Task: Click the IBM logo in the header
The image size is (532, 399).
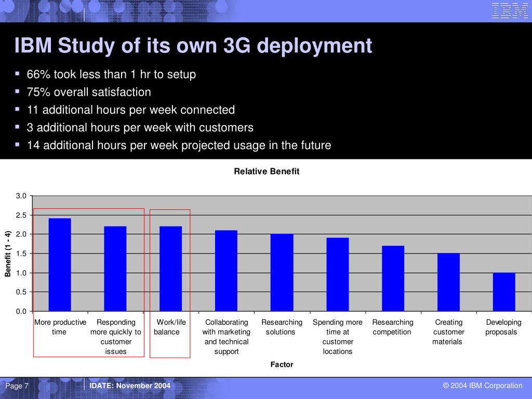Action: [x=510, y=10]
